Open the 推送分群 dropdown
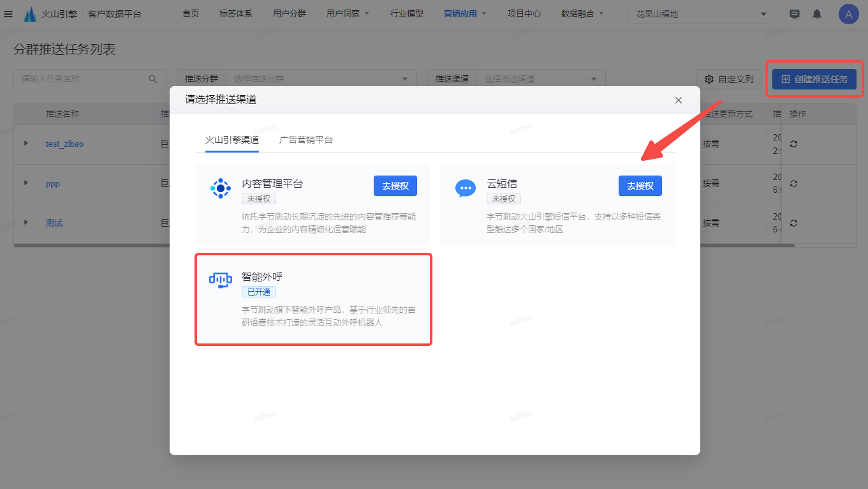The width and height of the screenshot is (868, 489). tap(321, 79)
